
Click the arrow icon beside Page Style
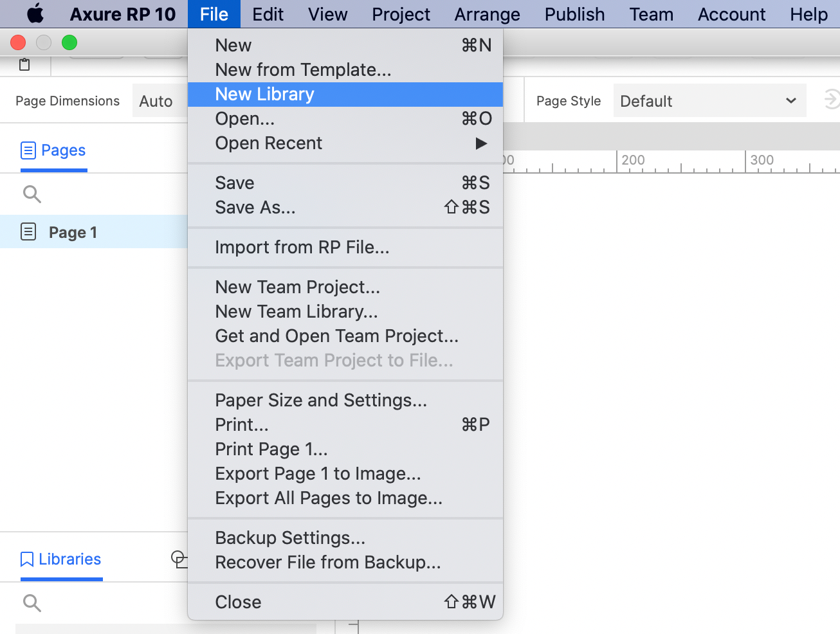coord(831,100)
